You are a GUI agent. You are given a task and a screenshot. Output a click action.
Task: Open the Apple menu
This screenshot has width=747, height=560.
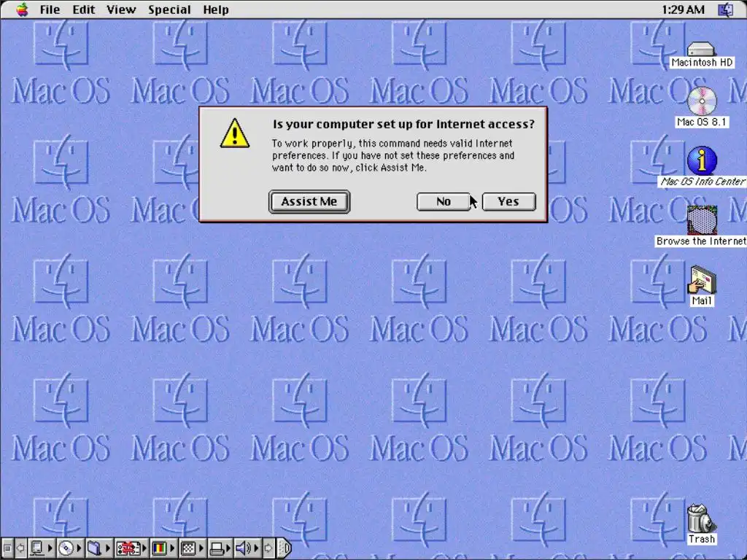click(x=22, y=9)
